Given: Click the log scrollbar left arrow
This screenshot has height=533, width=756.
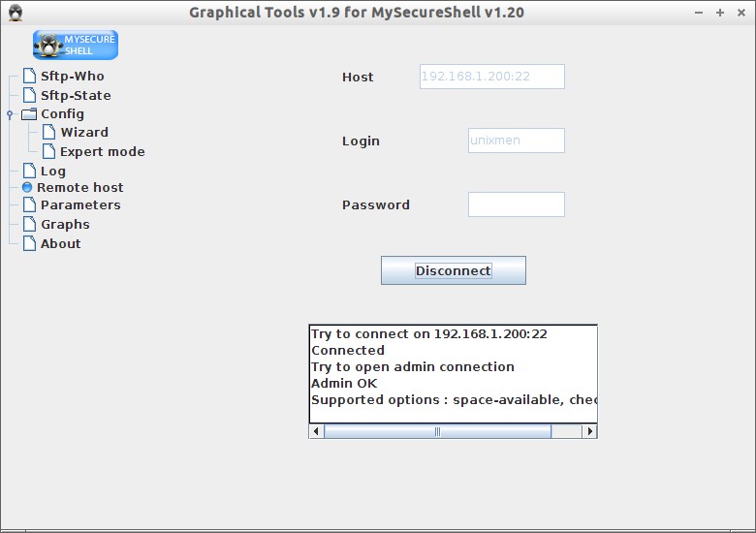Looking at the screenshot, I should click(x=316, y=431).
